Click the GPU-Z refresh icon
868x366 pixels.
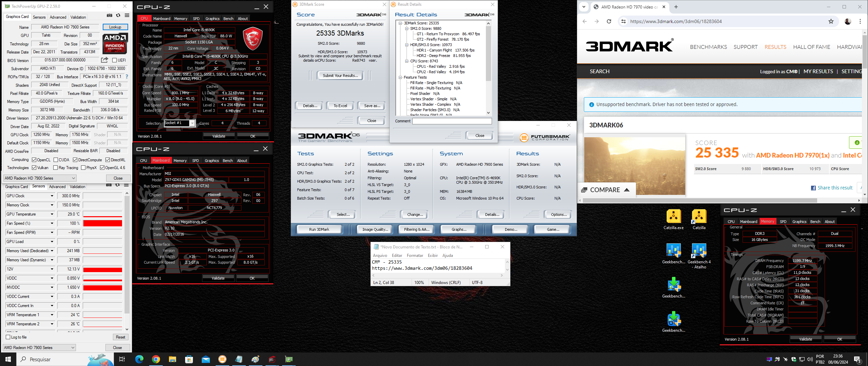118,15
